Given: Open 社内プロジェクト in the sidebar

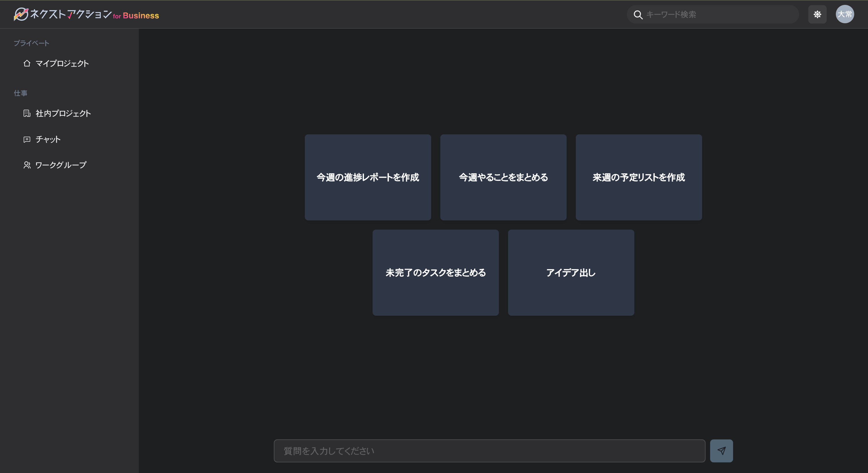Looking at the screenshot, I should point(63,113).
